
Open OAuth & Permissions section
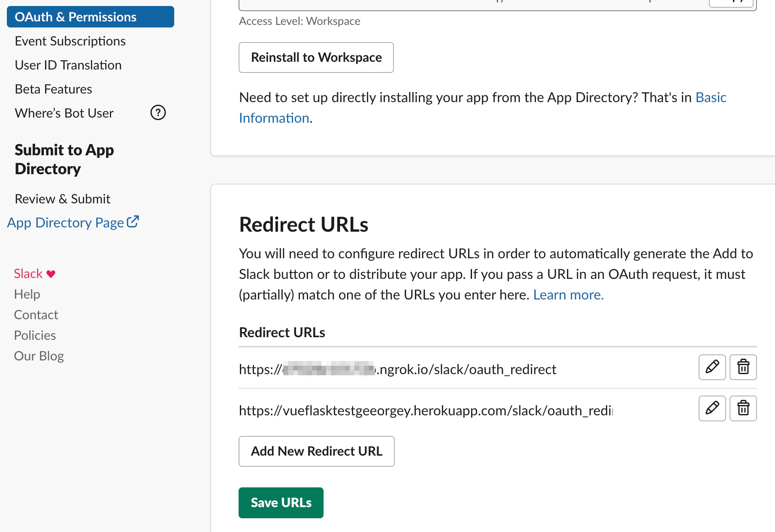(91, 17)
